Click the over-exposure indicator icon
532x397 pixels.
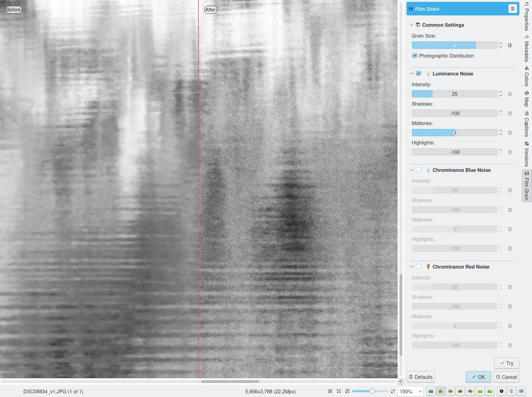point(511,391)
